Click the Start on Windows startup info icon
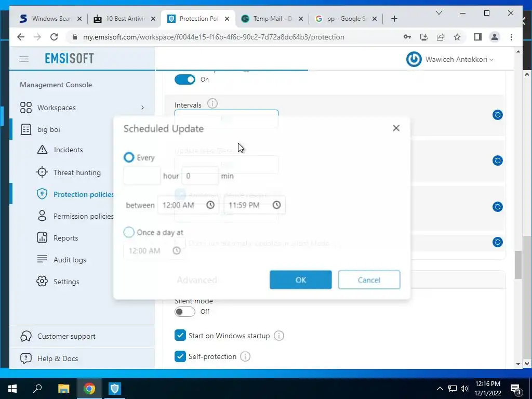 (x=279, y=336)
